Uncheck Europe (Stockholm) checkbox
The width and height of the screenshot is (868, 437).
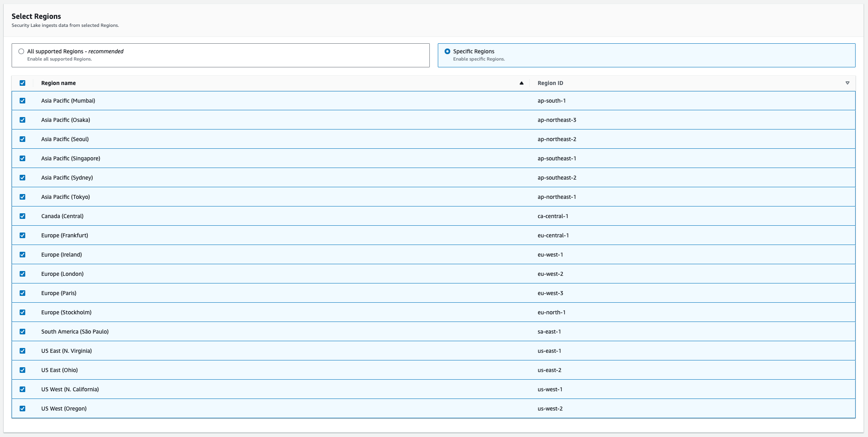click(22, 312)
